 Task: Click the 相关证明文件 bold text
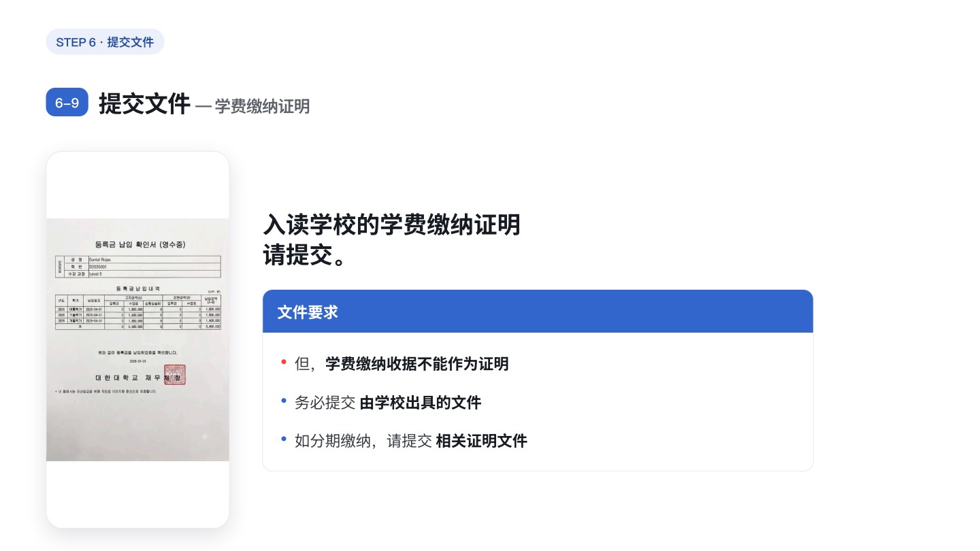(x=481, y=441)
